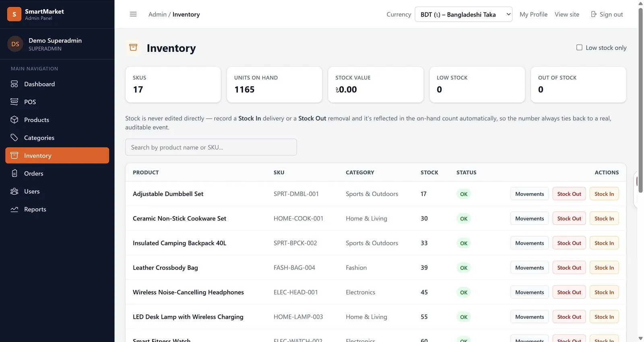Click the SKUS summary value 17
The width and height of the screenshot is (644, 342).
(138, 90)
